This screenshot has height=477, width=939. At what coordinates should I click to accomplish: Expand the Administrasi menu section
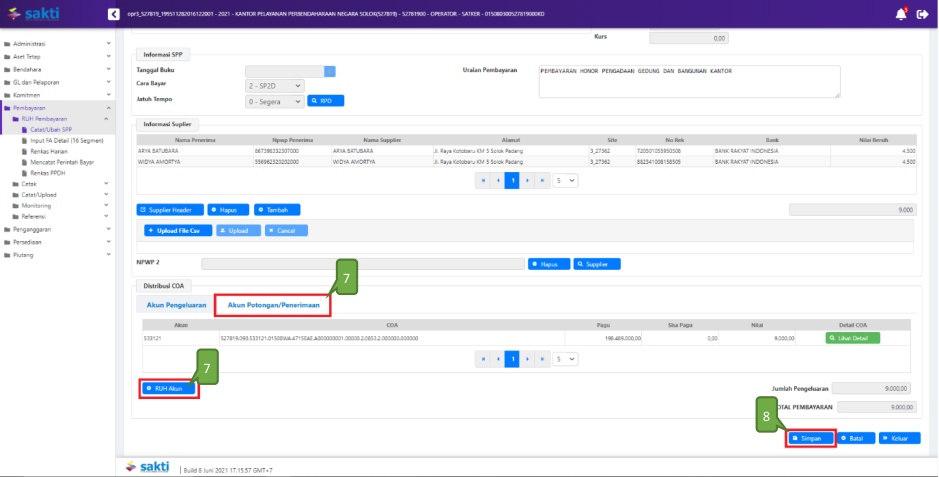tap(58, 44)
